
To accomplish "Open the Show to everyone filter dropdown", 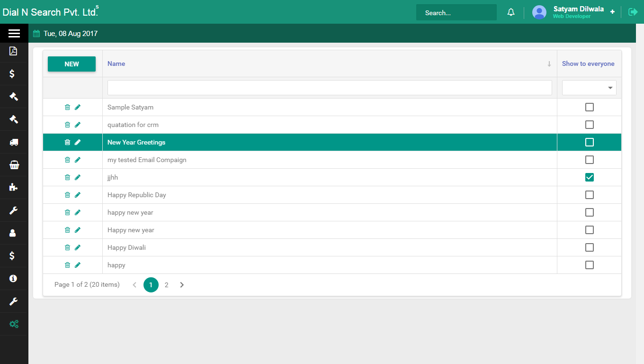I will point(589,88).
